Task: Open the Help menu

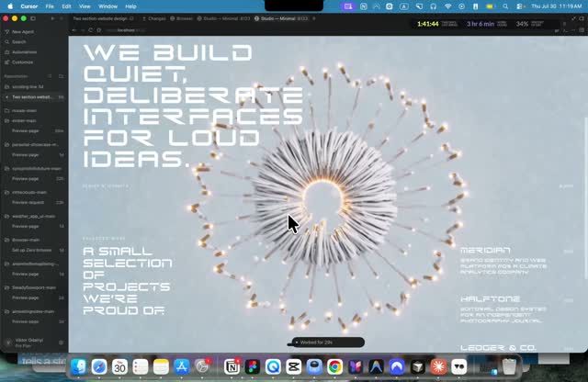Action: point(130,6)
